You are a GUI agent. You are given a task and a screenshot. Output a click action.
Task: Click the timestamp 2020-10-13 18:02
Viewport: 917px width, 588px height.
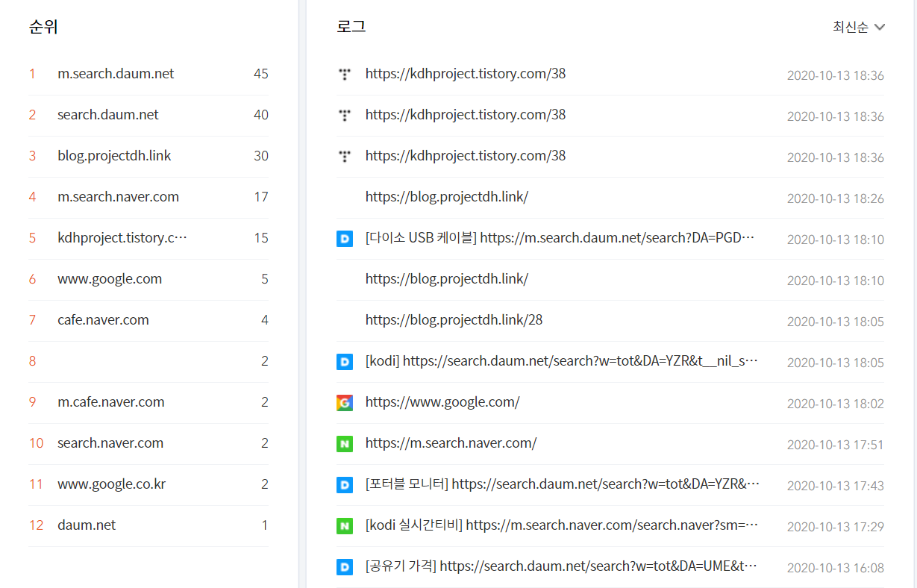[x=836, y=404]
